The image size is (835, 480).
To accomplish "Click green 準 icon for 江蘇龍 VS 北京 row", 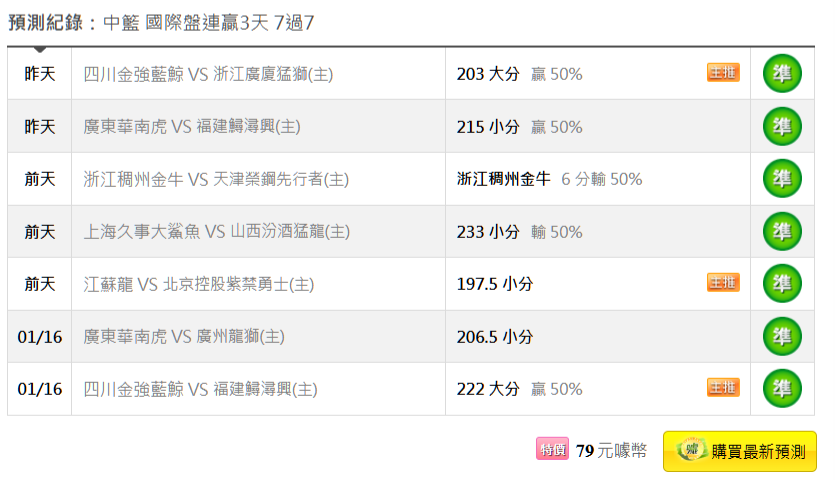I will pos(782,283).
